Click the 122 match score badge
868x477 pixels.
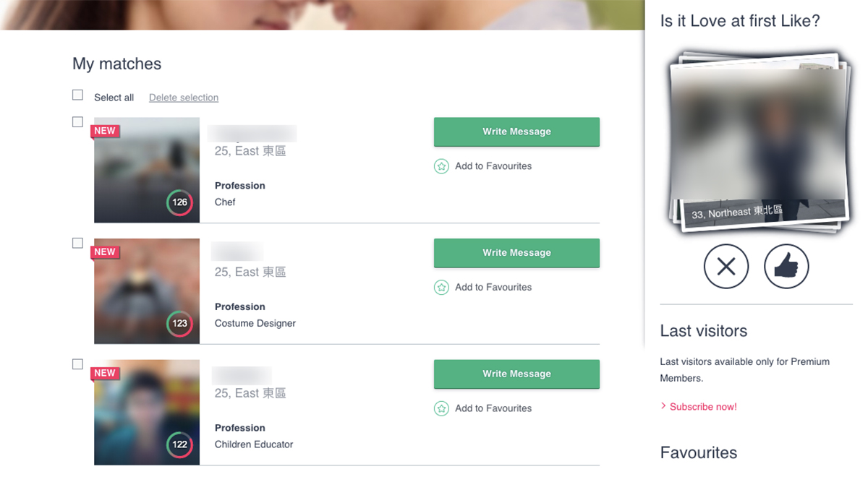tap(179, 444)
